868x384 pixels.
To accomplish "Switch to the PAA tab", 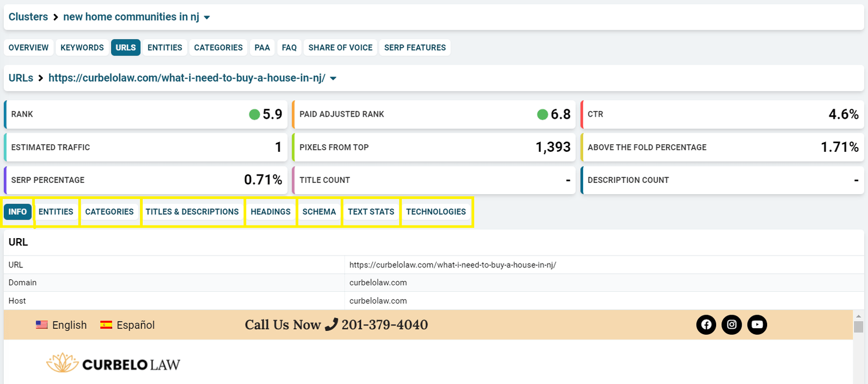I will point(262,47).
